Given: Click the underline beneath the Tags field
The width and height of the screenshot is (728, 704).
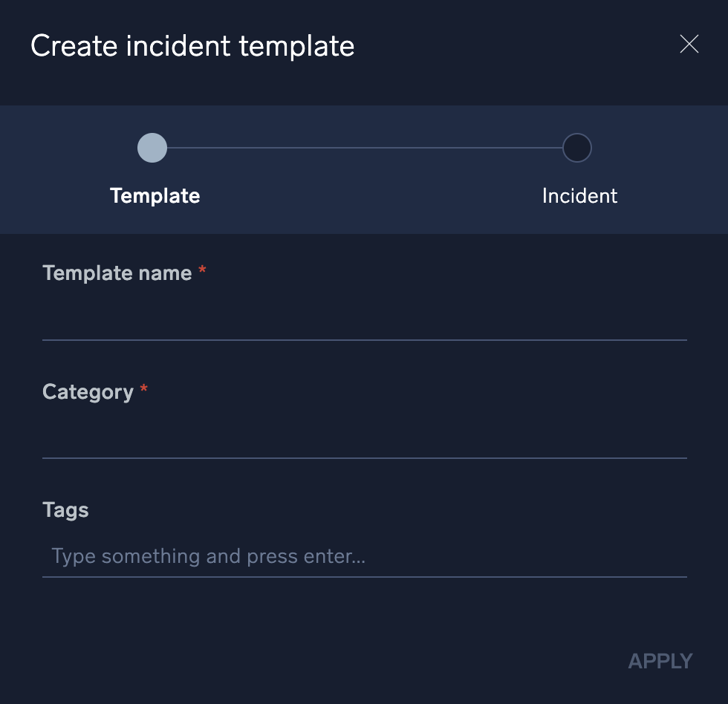Looking at the screenshot, I should tap(364, 576).
